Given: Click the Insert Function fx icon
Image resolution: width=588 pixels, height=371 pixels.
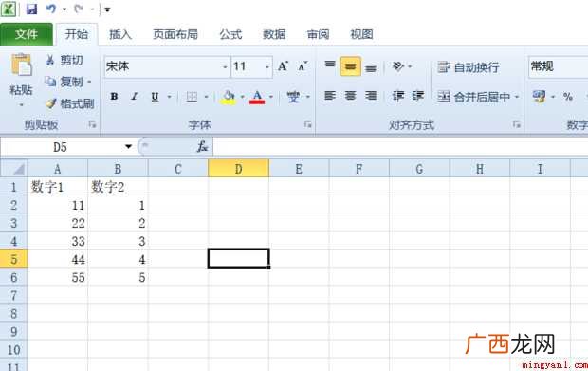Looking at the screenshot, I should pyautogui.click(x=202, y=147).
